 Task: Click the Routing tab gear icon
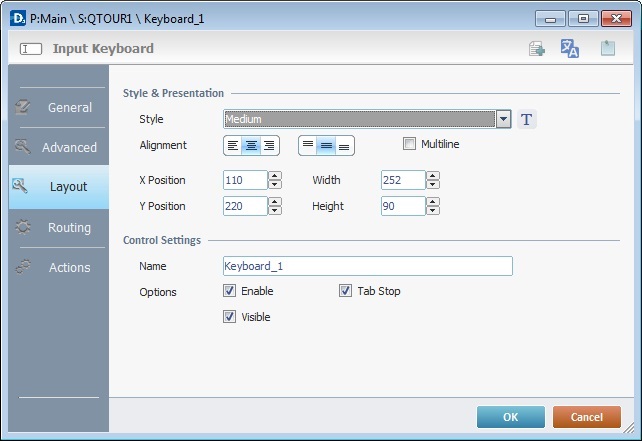pos(23,227)
